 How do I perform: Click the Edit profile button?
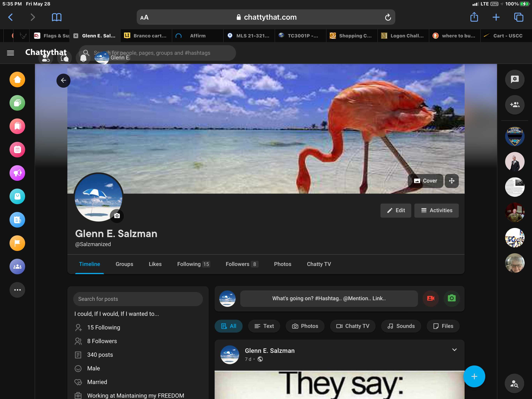pyautogui.click(x=396, y=210)
